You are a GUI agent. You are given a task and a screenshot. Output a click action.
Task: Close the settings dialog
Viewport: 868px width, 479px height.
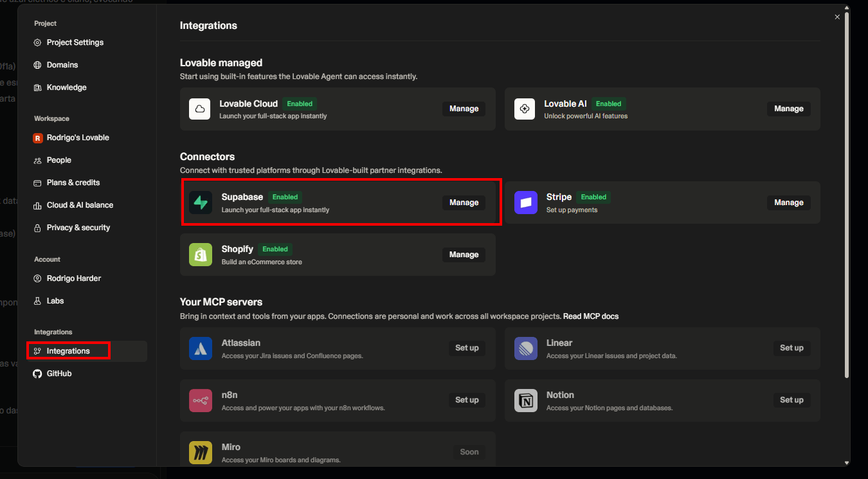coord(837,17)
